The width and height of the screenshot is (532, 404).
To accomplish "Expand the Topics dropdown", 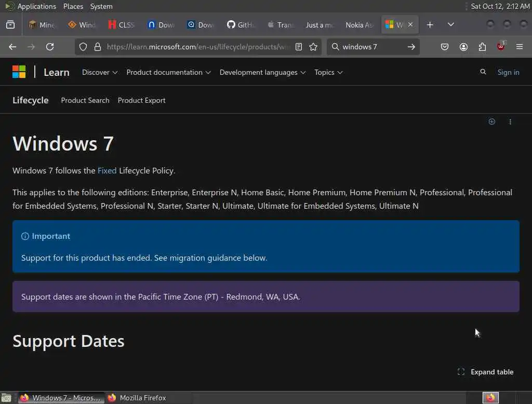I will (x=328, y=72).
